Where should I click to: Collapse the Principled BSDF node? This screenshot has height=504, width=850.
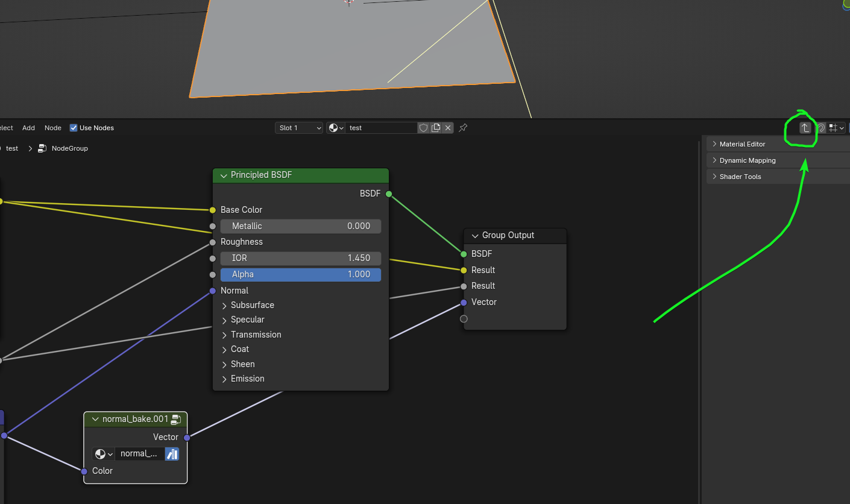point(224,175)
